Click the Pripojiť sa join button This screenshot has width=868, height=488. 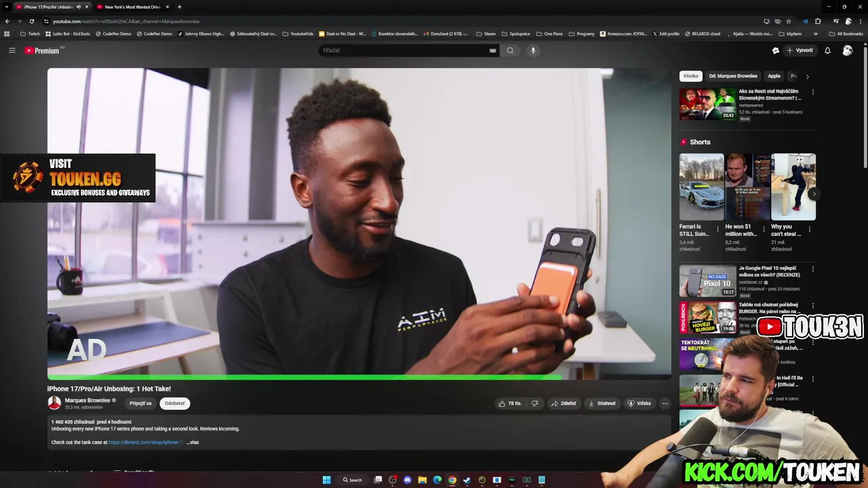[140, 403]
